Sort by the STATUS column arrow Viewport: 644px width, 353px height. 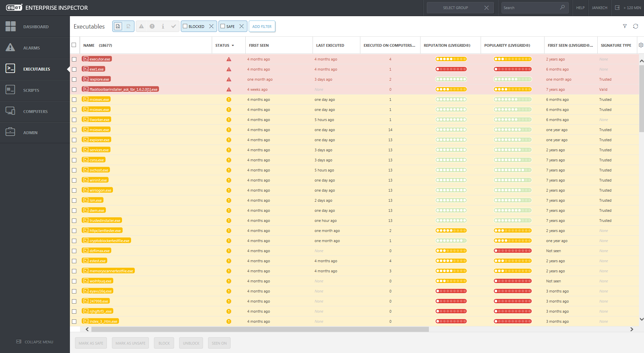233,45
